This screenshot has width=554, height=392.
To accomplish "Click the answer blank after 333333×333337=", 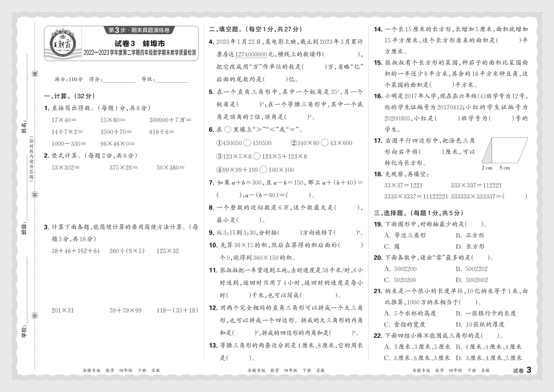I will pos(514,197).
